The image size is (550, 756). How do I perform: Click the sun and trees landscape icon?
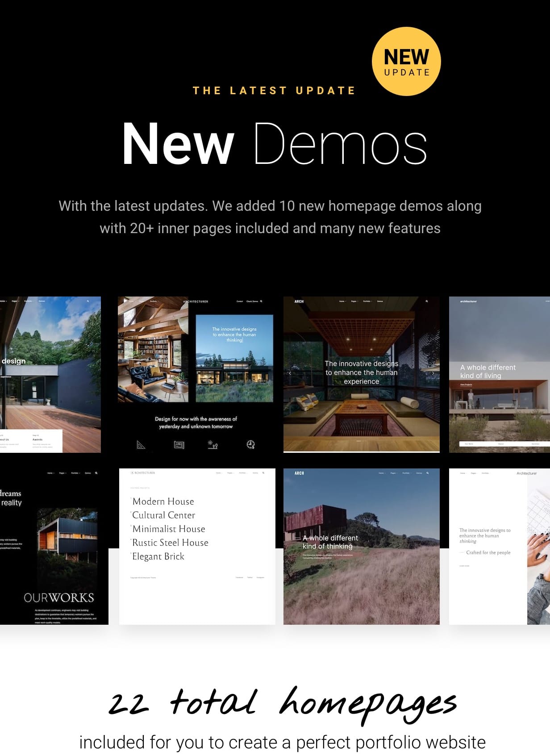click(x=213, y=445)
